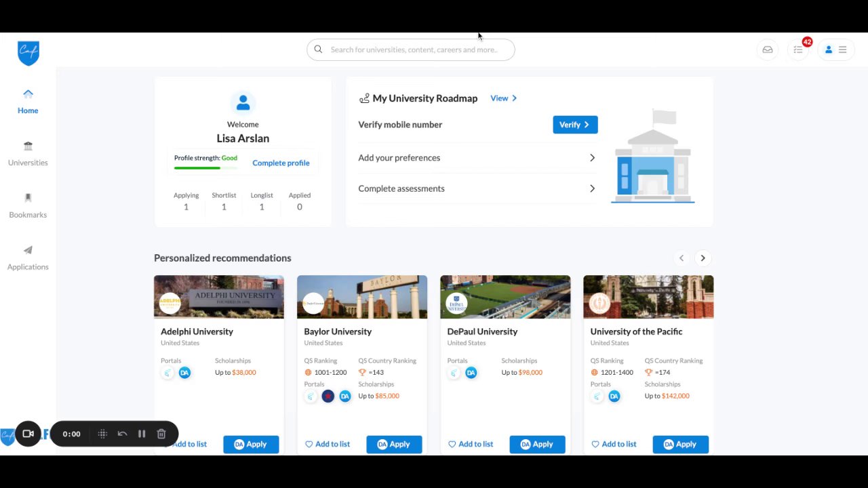This screenshot has width=868, height=488.
Task: Click Baylor's QS Ranking globe icon
Action: [308, 372]
